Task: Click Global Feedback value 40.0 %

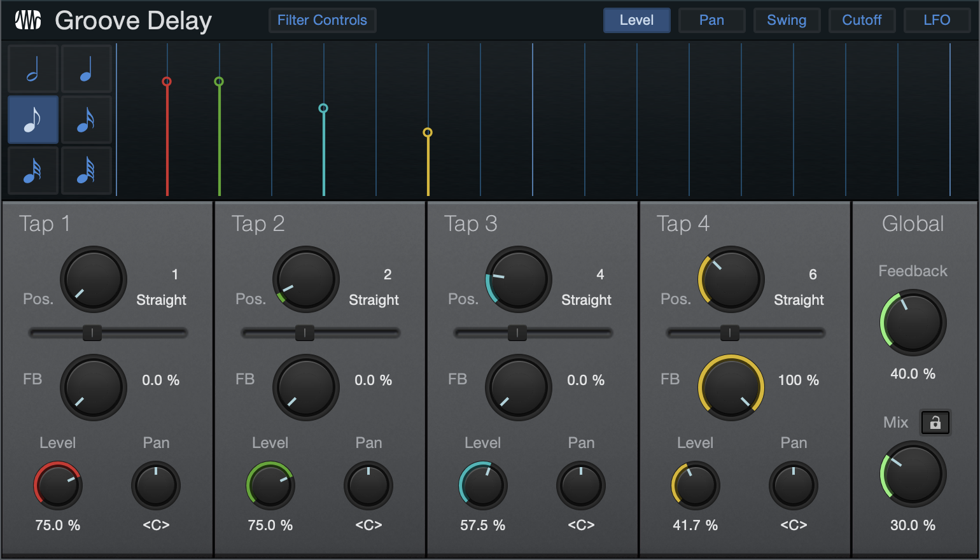Action: (x=913, y=374)
